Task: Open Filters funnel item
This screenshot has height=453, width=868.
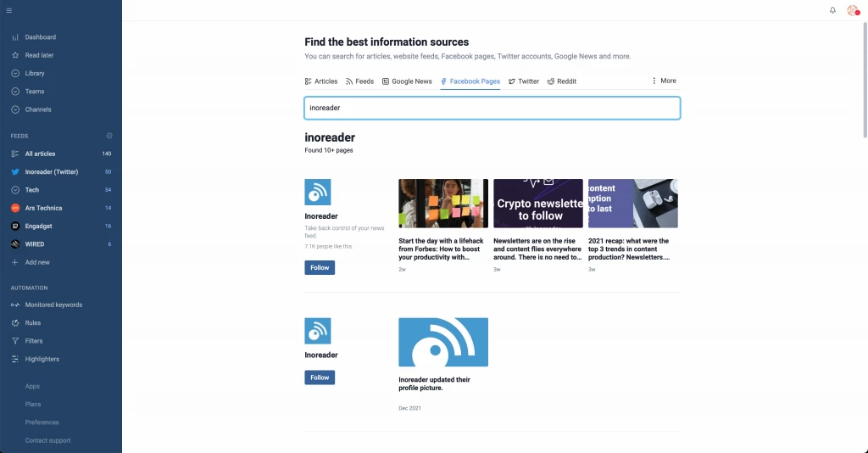Action: 33,341
